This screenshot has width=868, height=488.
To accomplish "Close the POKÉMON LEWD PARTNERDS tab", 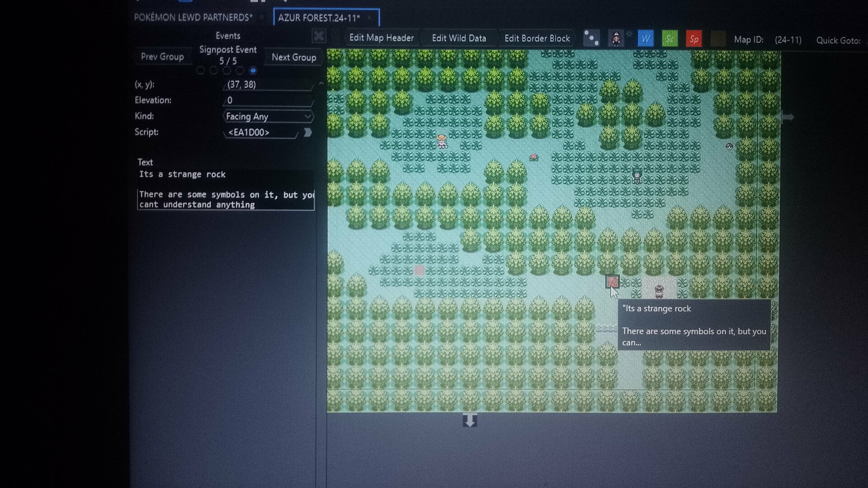I will pyautogui.click(x=262, y=18).
